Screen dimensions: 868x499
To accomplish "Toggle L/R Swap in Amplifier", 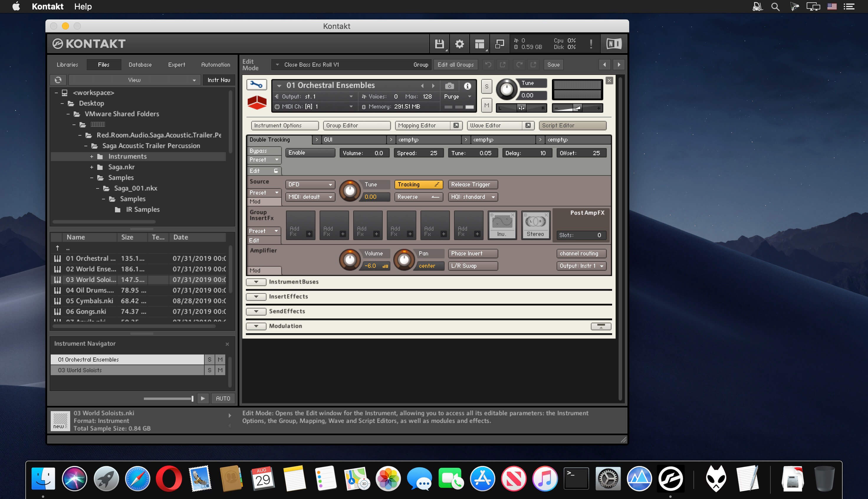I will 473,266.
